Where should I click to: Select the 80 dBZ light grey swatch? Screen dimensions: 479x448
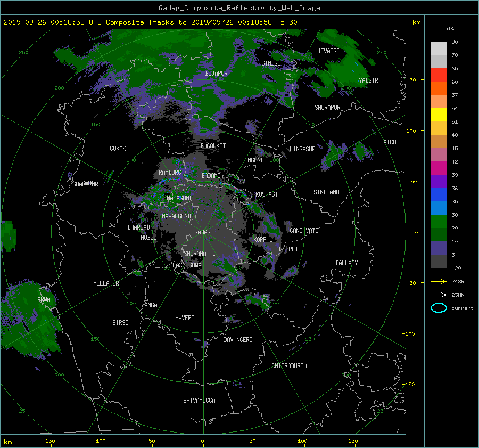439,48
